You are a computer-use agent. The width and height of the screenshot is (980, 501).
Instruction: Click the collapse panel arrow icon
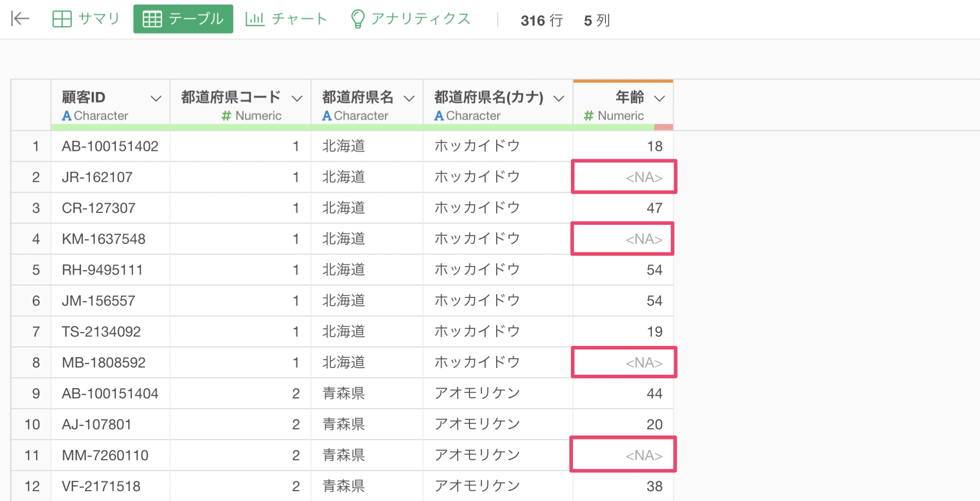[x=20, y=19]
